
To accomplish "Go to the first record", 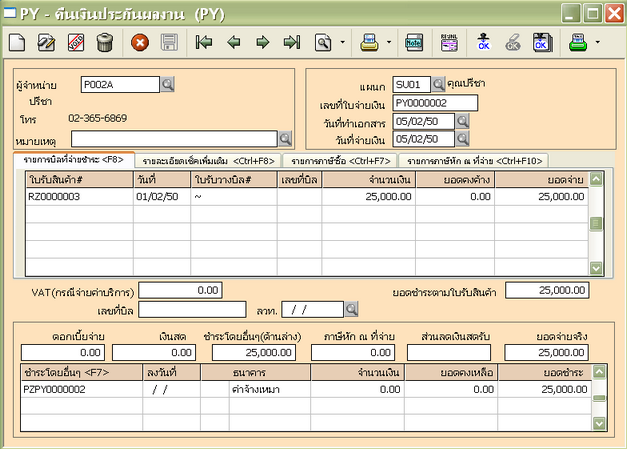I will click(x=204, y=42).
